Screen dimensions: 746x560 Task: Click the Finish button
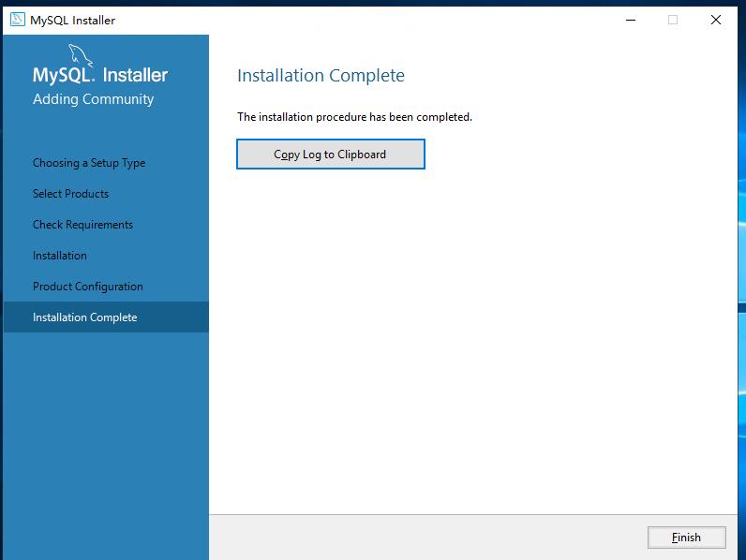point(687,538)
